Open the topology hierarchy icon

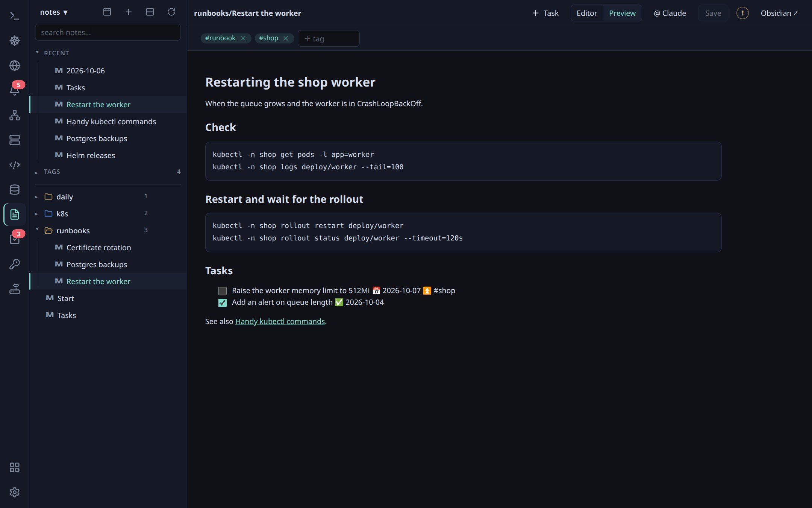click(x=14, y=115)
